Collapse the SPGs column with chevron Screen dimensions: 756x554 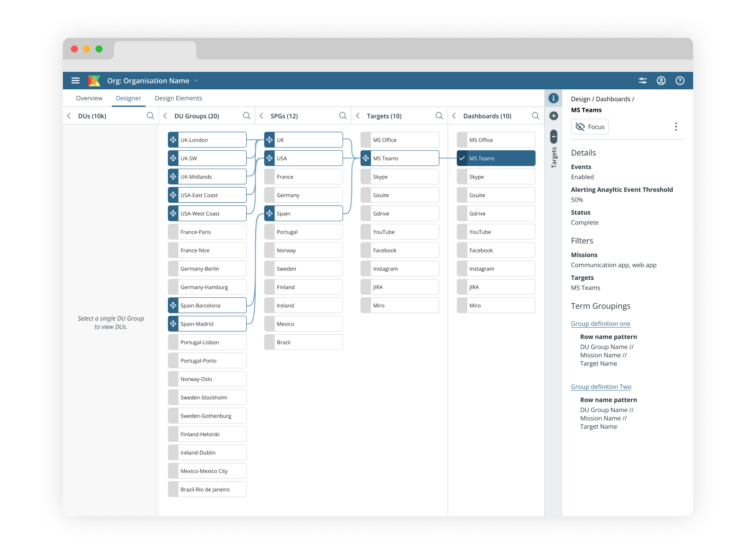click(261, 116)
